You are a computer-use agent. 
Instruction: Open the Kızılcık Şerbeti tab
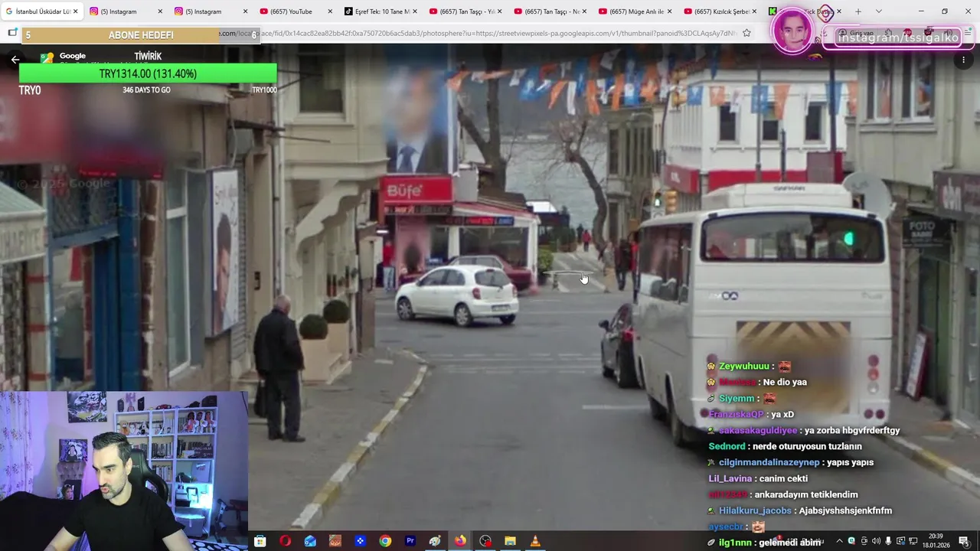pyautogui.click(x=720, y=11)
